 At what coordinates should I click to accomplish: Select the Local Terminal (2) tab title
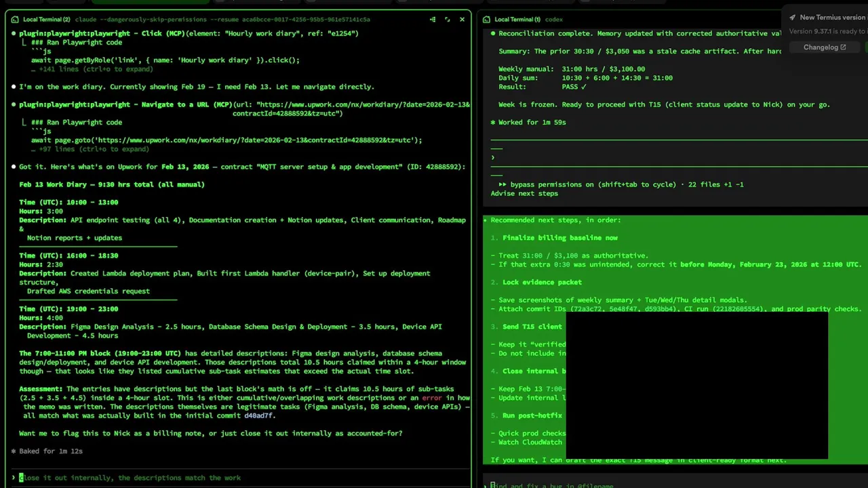(x=46, y=20)
